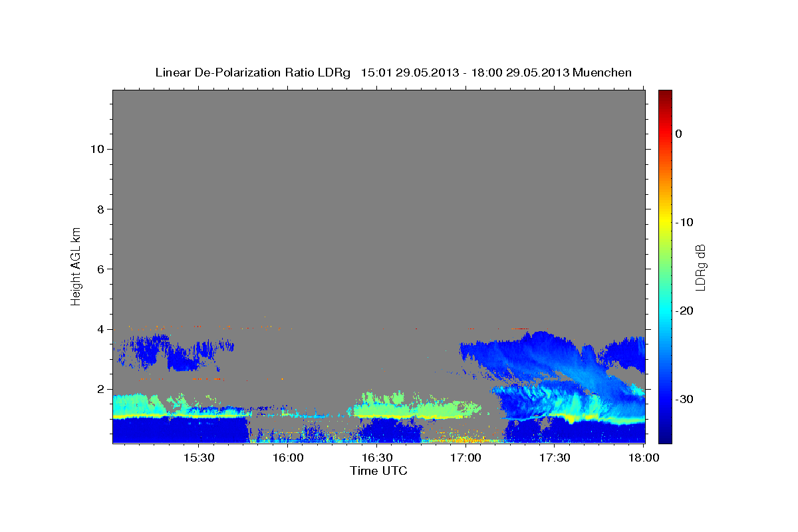798x532 pixels.
Task: Click the colorbar tick label '-10'
Action: (x=684, y=222)
